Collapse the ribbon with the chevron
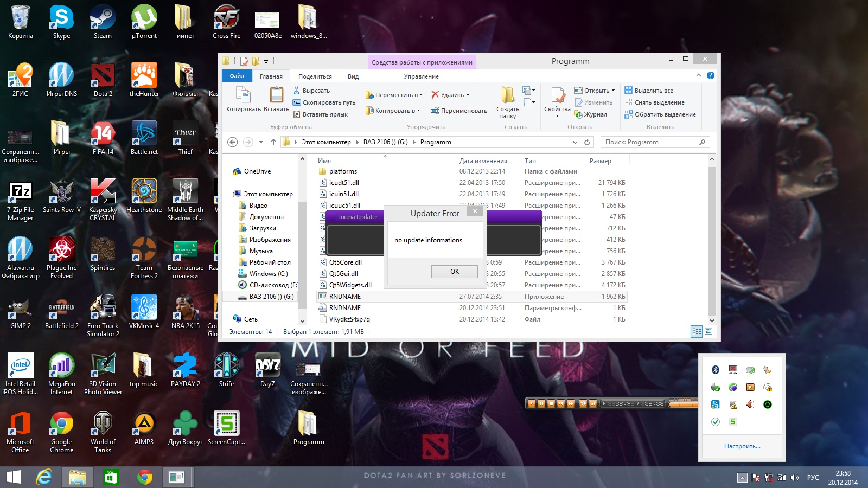Screen dimensions: 868x488 click(698, 75)
